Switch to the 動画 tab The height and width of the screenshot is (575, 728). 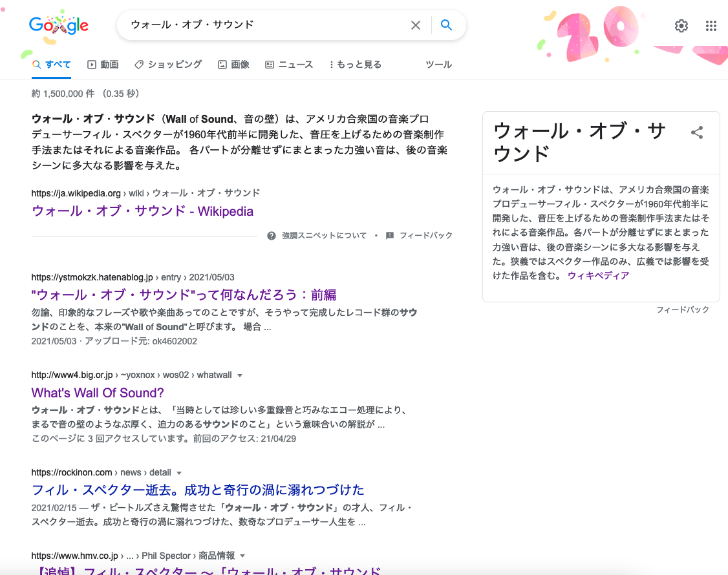pos(103,65)
